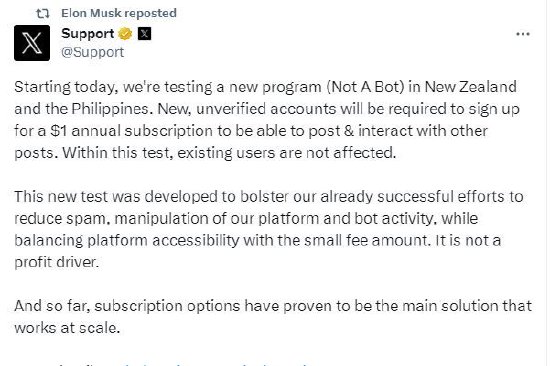Click the phrase (Not A Bot)
Viewport: 550px width, 366px height.
tap(366, 87)
